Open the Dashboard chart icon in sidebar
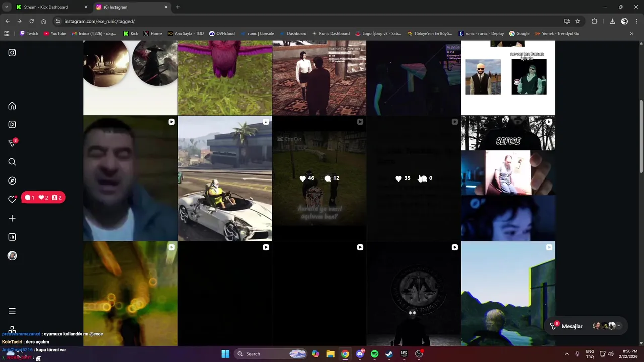Image resolution: width=644 pixels, height=362 pixels. 12,237
